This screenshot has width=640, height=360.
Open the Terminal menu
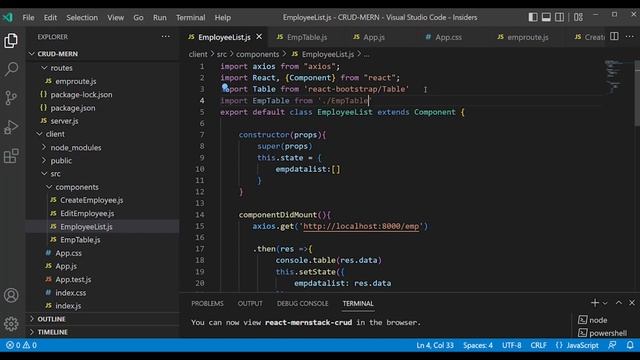coord(191,18)
